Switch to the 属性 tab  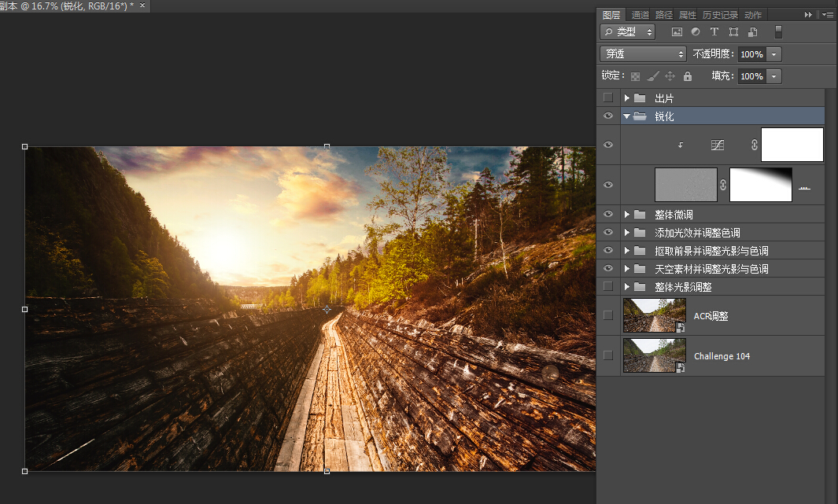(x=687, y=15)
